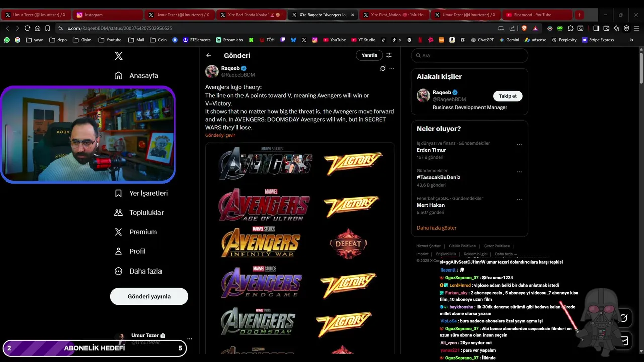Open the Perplexity bookmark
The height and width of the screenshot is (362, 644).
(x=564, y=40)
